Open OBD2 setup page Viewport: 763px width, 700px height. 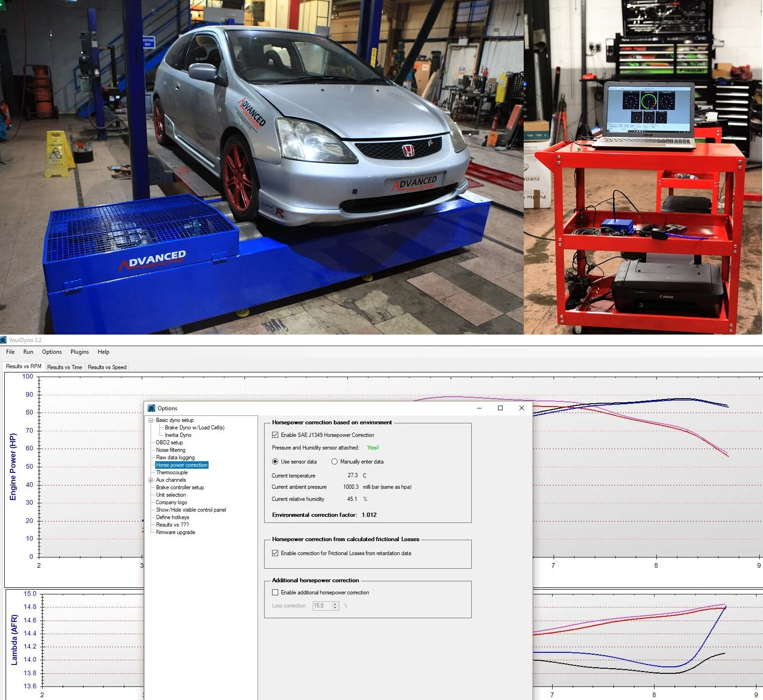169,443
